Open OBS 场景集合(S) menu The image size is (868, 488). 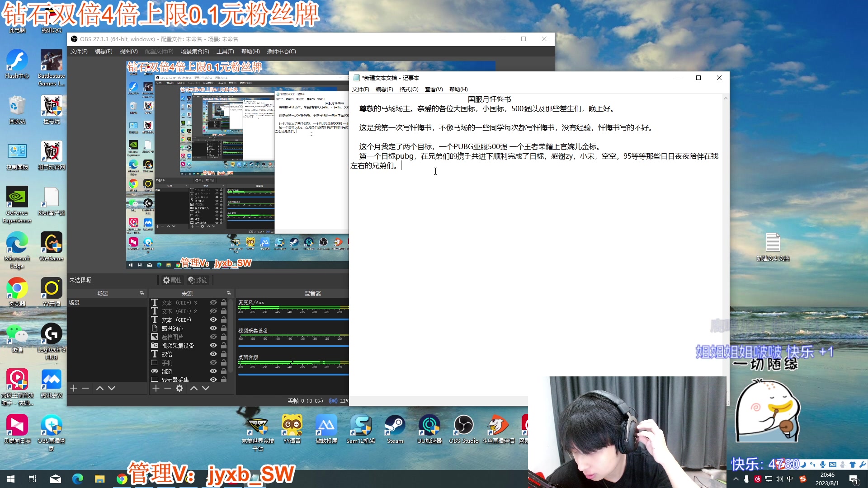pyautogui.click(x=195, y=52)
